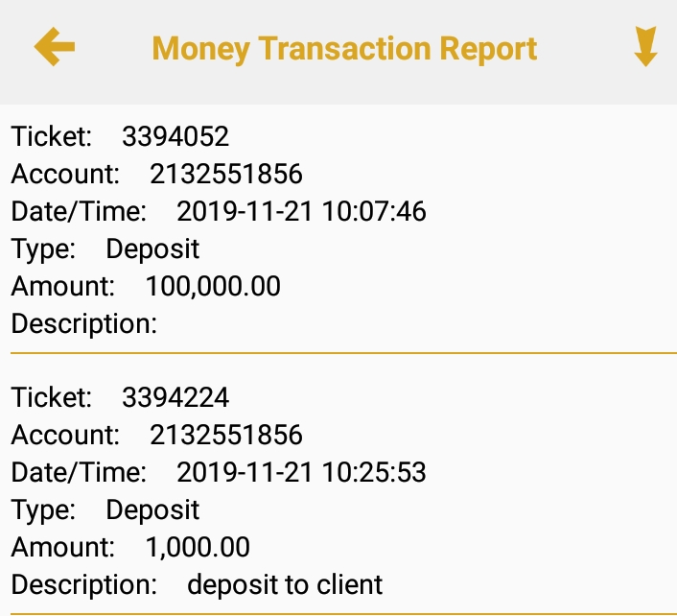Screen dimensions: 677x616
Task: Tap the 100,000.00 amount value
Action: 213,286
